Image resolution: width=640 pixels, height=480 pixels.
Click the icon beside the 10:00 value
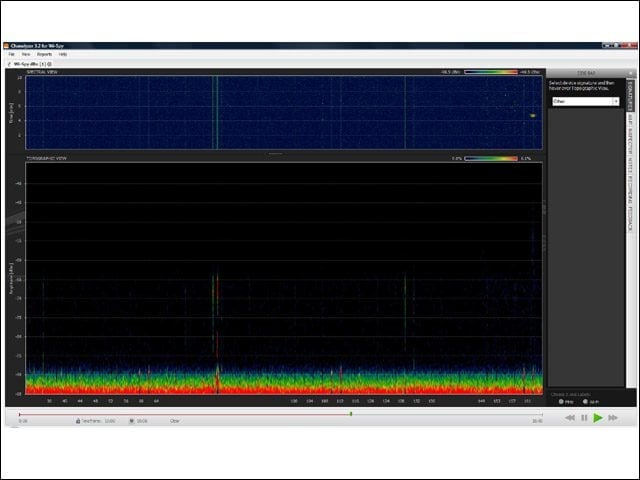[132, 421]
